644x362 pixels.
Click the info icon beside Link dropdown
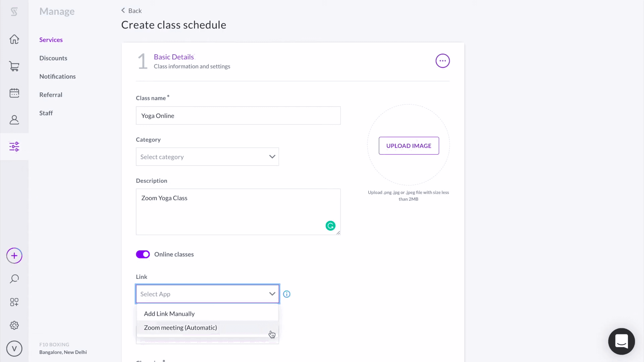click(x=286, y=294)
